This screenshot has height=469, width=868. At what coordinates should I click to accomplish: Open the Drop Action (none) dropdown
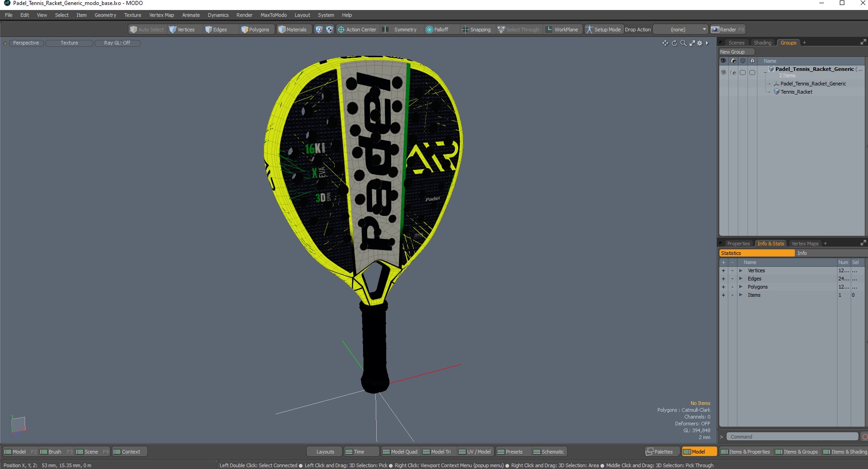pos(681,30)
